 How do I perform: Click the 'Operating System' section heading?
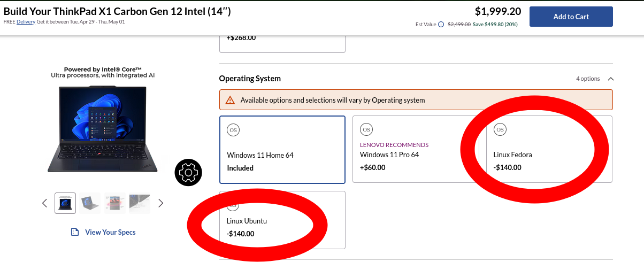[x=250, y=79]
